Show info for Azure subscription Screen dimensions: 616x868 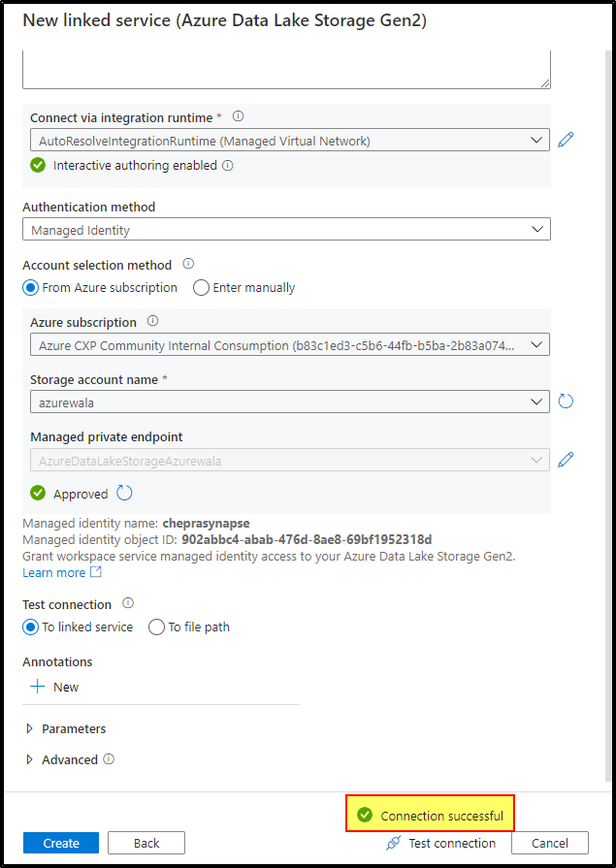tap(153, 321)
